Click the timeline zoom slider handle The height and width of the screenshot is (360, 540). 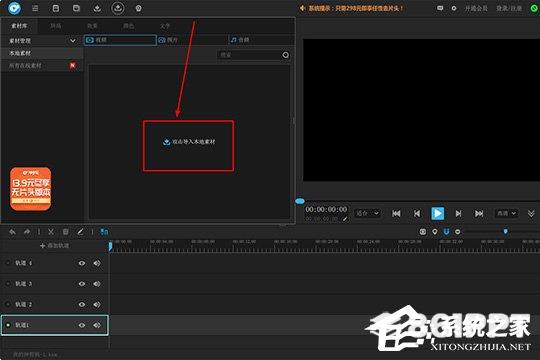click(505, 232)
